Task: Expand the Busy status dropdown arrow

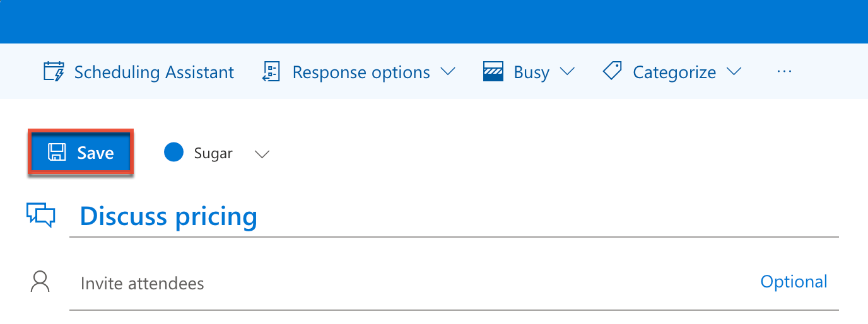Action: coord(567,72)
